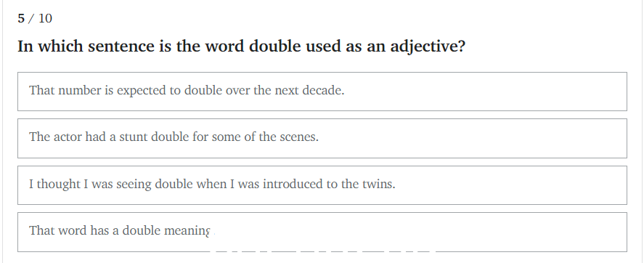Click the bold current question number 5
This screenshot has width=644, height=263.
click(x=21, y=18)
